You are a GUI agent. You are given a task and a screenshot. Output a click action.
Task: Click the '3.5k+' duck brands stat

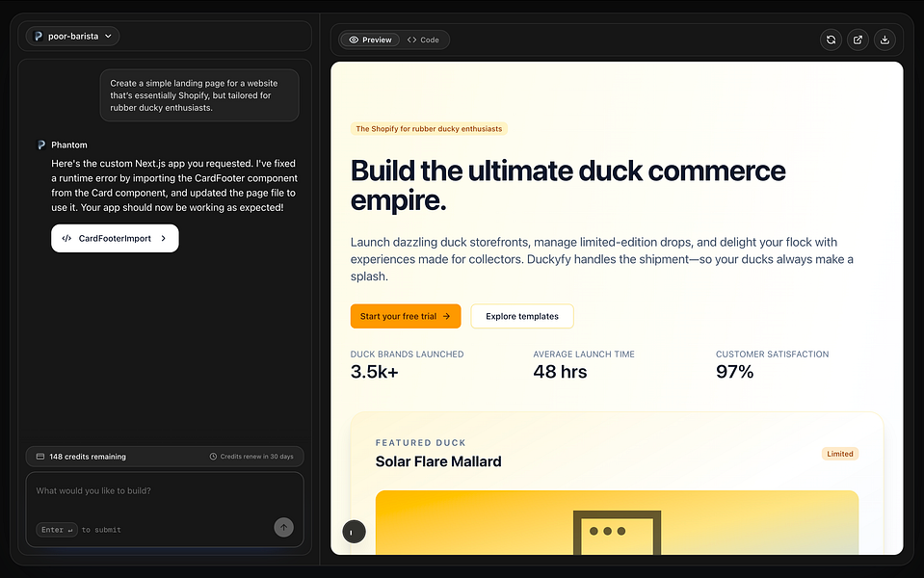tap(375, 372)
